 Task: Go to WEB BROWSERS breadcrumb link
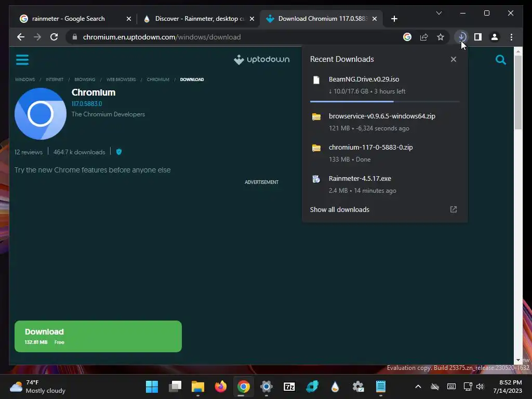[121, 79]
